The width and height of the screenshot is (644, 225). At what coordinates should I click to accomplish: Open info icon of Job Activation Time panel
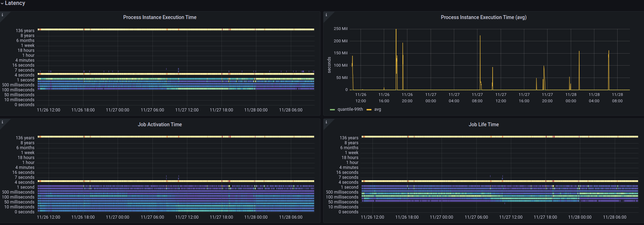[x=2, y=122]
